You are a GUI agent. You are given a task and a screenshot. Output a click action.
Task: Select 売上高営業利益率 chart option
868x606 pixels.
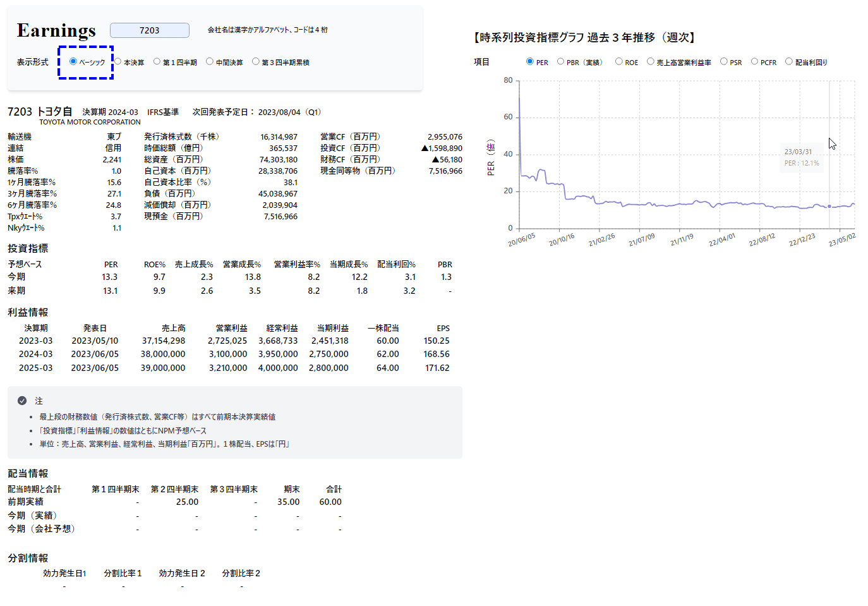[651, 61]
